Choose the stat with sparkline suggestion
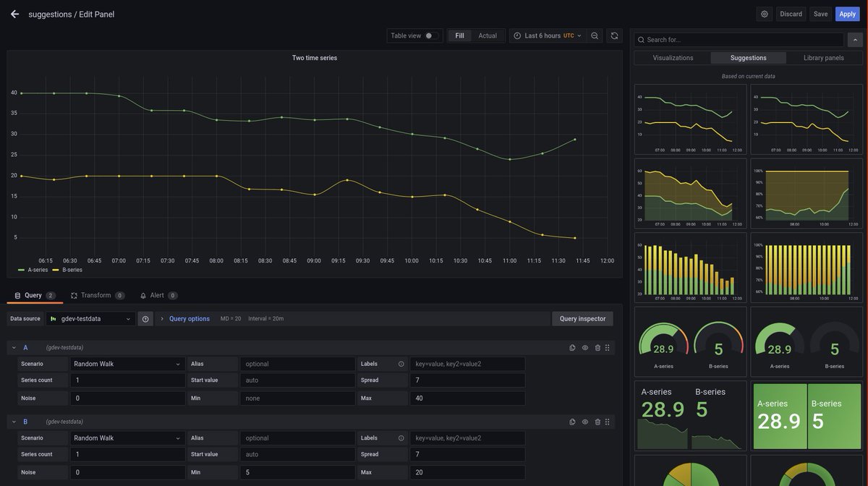868x486 pixels. click(690, 416)
